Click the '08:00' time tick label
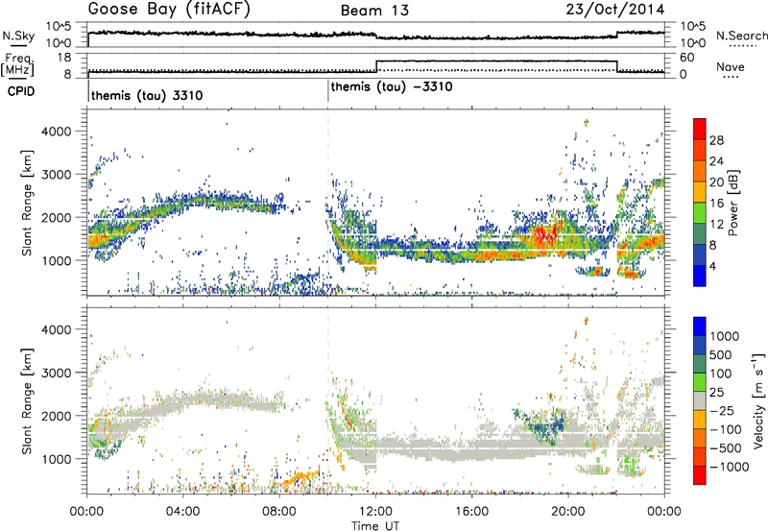 pos(279,512)
